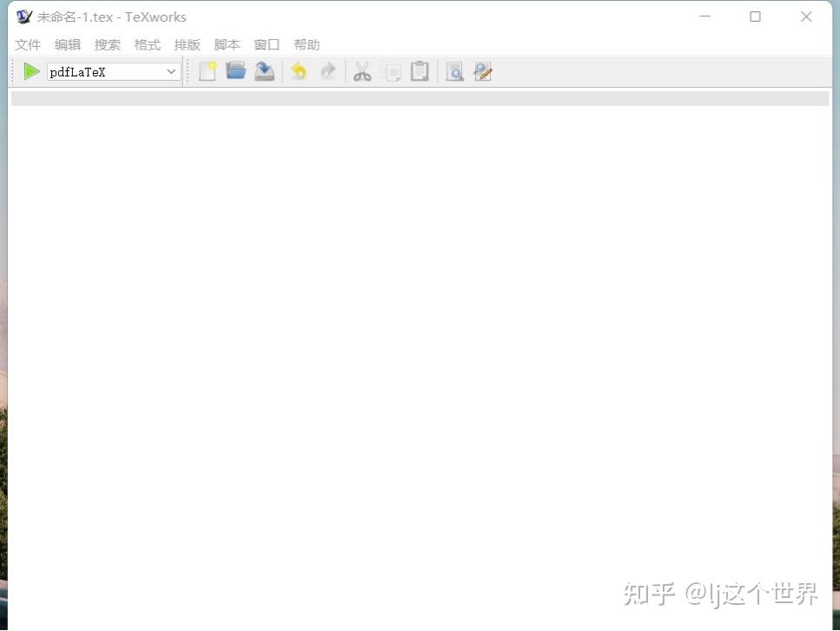This screenshot has height=631, width=840.
Task: Redo the last action via Redo icon
Action: pyautogui.click(x=327, y=71)
